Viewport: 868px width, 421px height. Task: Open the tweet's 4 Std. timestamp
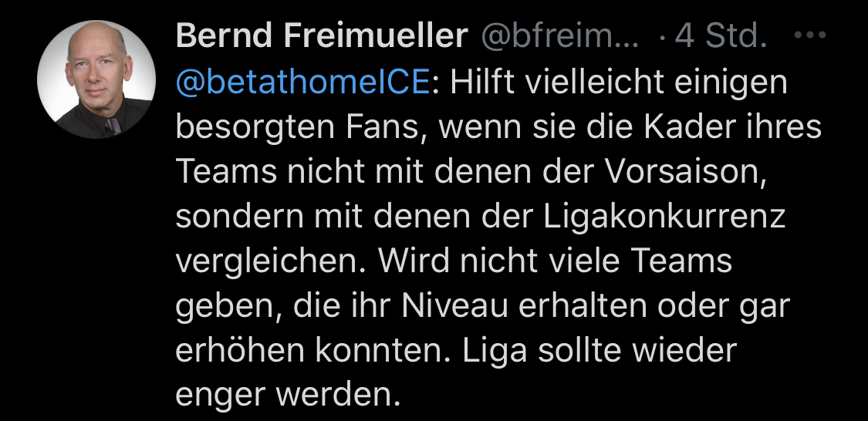(x=721, y=36)
